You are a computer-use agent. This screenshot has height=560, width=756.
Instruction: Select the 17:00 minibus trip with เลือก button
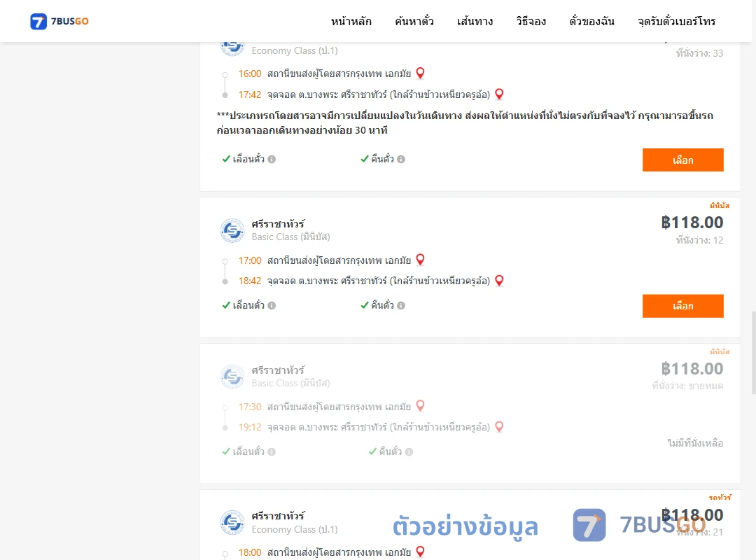tap(682, 306)
